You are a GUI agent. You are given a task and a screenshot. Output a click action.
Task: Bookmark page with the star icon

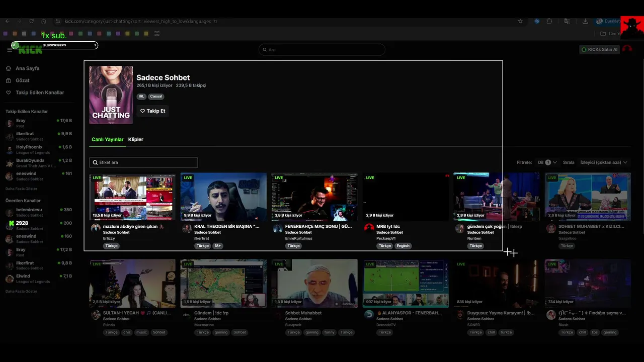click(x=520, y=21)
